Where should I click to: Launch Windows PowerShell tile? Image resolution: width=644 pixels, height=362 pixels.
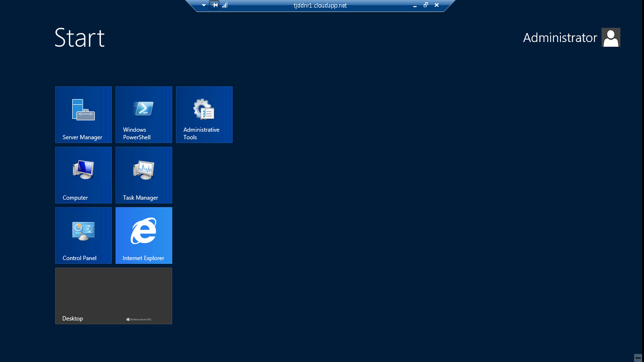144,115
